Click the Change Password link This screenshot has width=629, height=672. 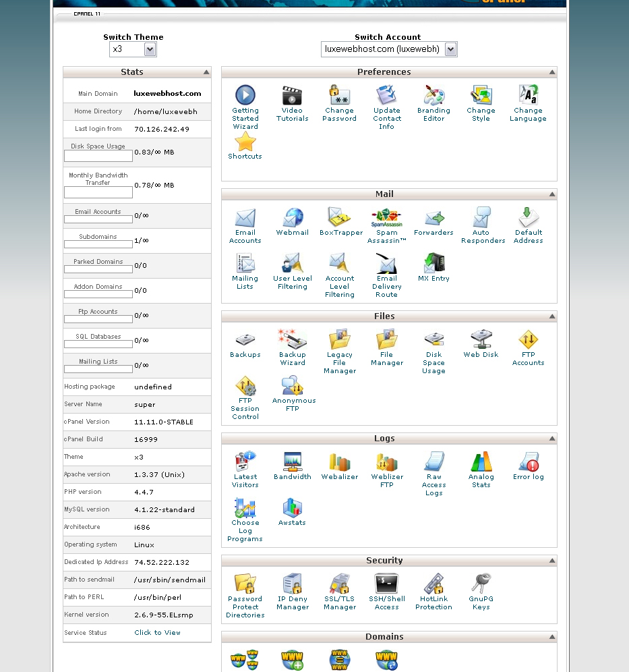339,115
